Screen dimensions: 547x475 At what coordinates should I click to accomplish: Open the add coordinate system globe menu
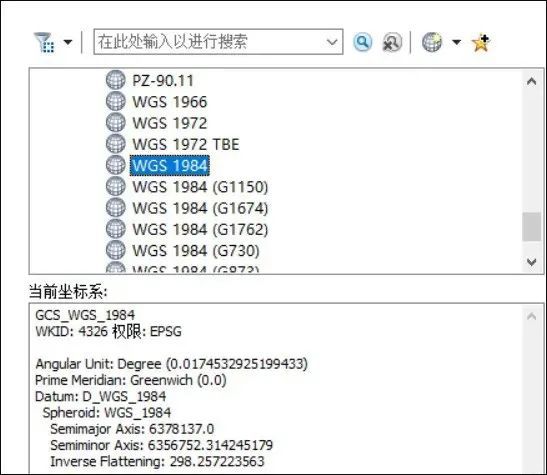tap(432, 42)
